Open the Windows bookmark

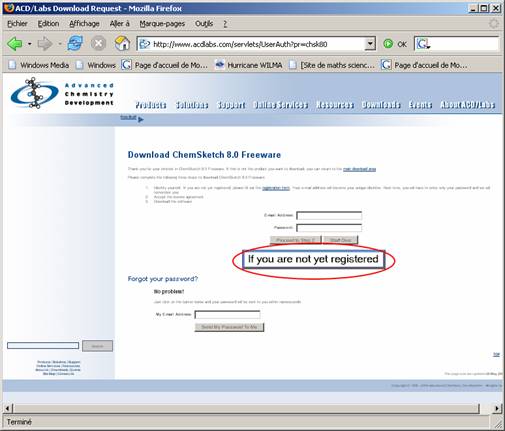tap(96, 65)
